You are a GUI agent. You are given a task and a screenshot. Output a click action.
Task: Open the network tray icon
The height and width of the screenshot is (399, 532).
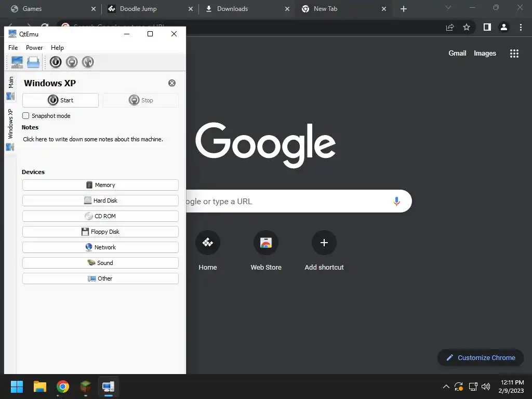(473, 387)
